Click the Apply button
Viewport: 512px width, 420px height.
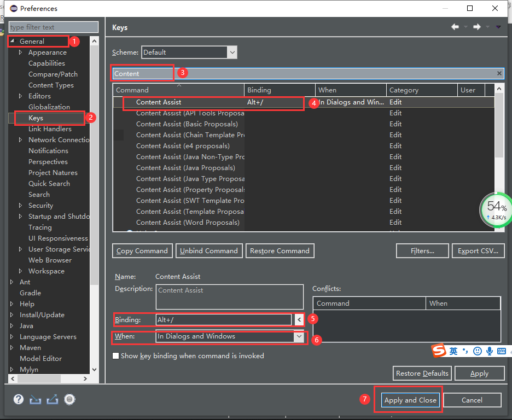(479, 374)
